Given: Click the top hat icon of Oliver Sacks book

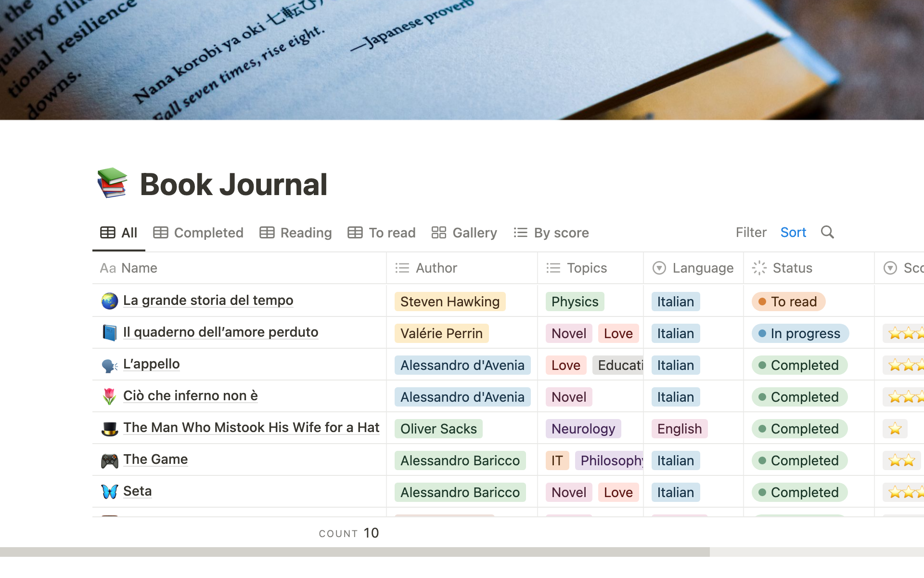Looking at the screenshot, I should [x=109, y=428].
